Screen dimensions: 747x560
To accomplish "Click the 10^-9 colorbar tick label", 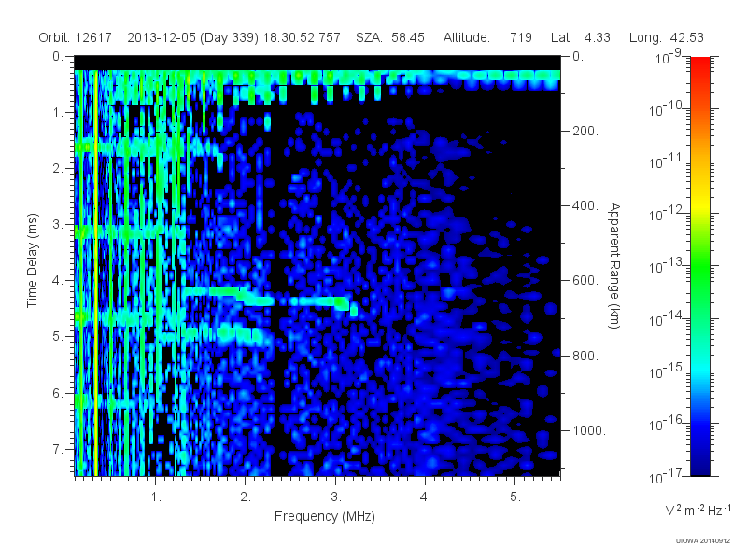I will point(669,57).
